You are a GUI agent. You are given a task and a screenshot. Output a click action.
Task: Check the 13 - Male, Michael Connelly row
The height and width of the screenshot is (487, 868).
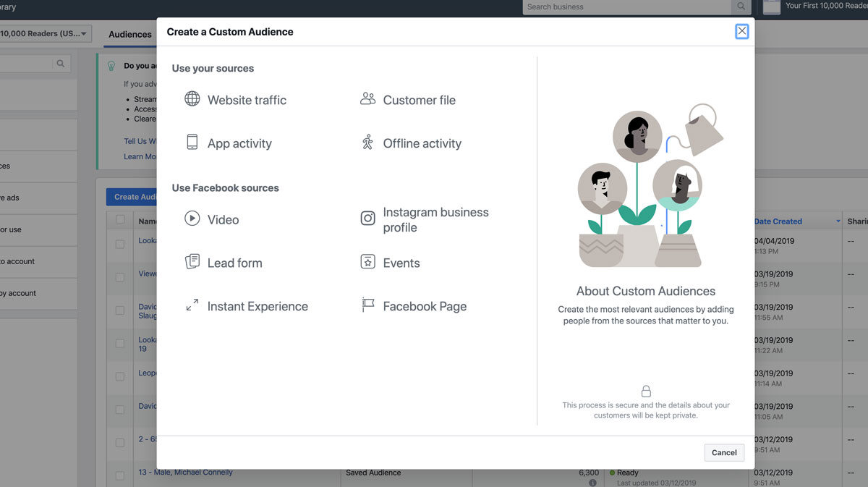point(120,476)
